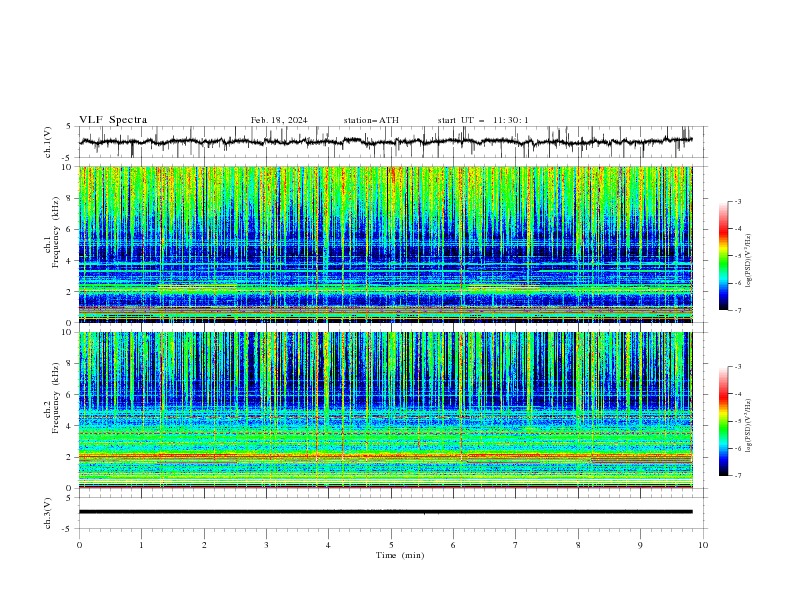
Task: Click the "1" tick on the time axis
Action: 141,545
